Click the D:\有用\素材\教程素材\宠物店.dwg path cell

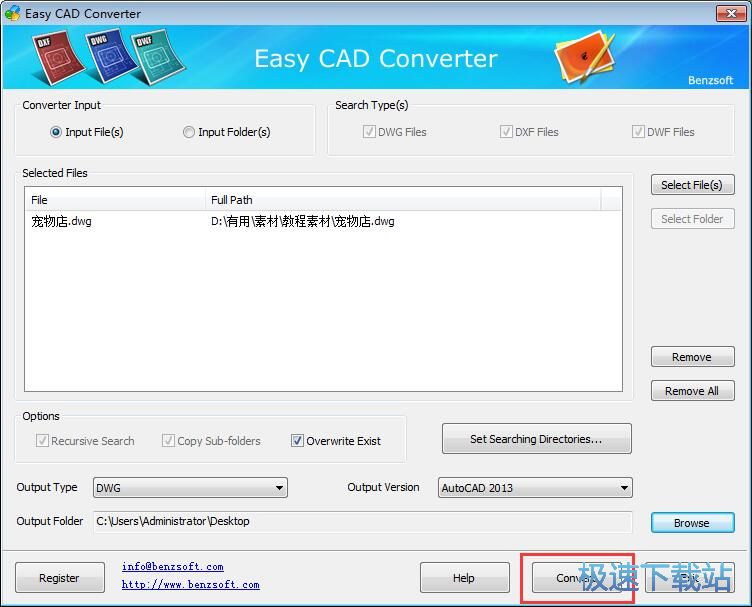303,221
